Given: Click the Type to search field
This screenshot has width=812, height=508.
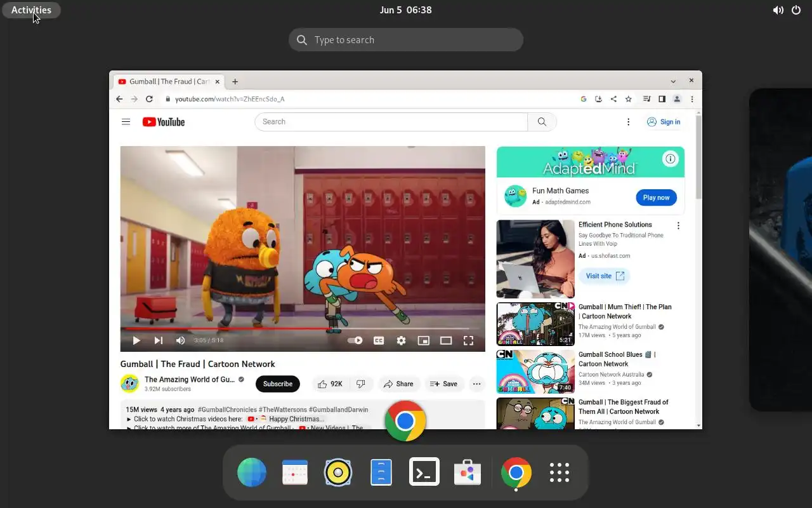Looking at the screenshot, I should point(406,40).
